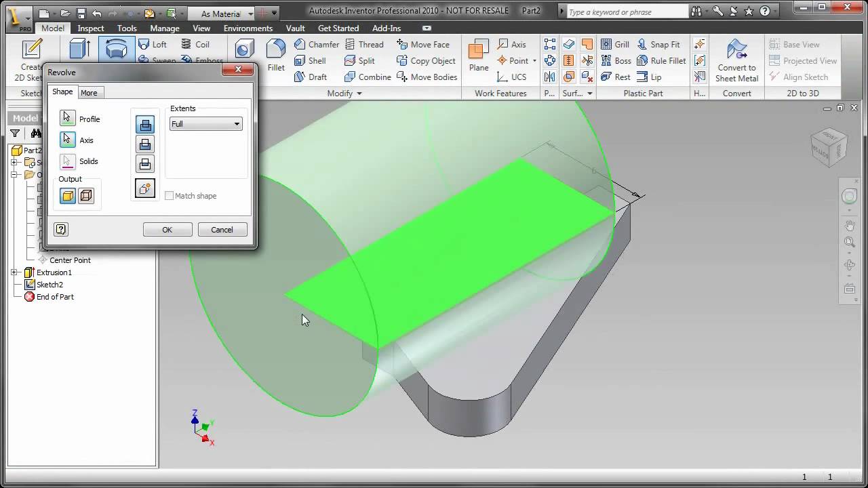Select the New Solid operation button
The image size is (868, 488).
(x=145, y=188)
